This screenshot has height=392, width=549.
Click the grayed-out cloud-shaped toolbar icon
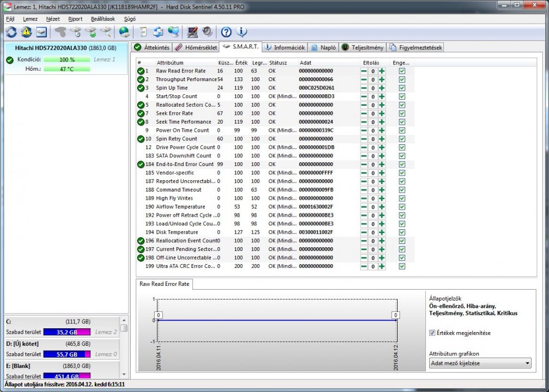[x=60, y=32]
